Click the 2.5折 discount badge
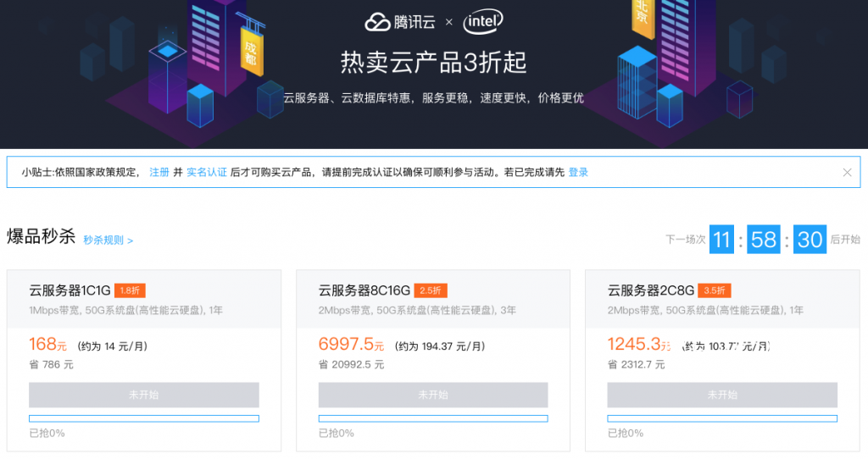 pos(430,290)
